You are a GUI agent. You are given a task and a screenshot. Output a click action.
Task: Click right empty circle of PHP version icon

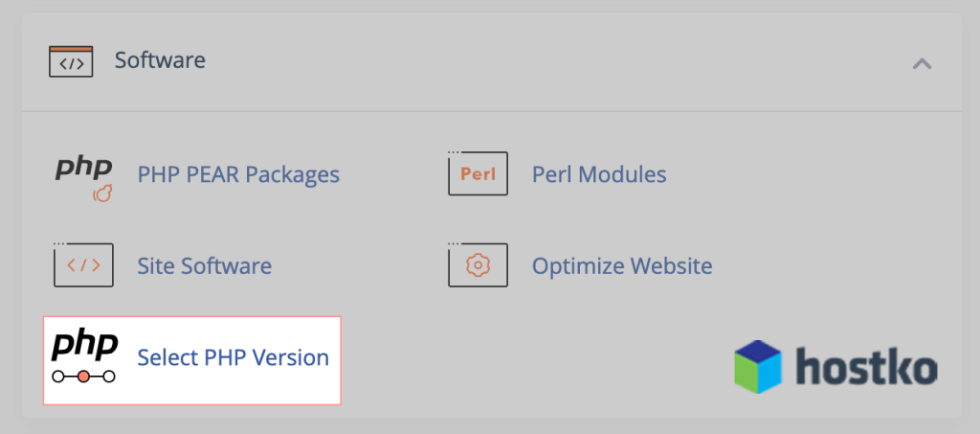click(109, 377)
